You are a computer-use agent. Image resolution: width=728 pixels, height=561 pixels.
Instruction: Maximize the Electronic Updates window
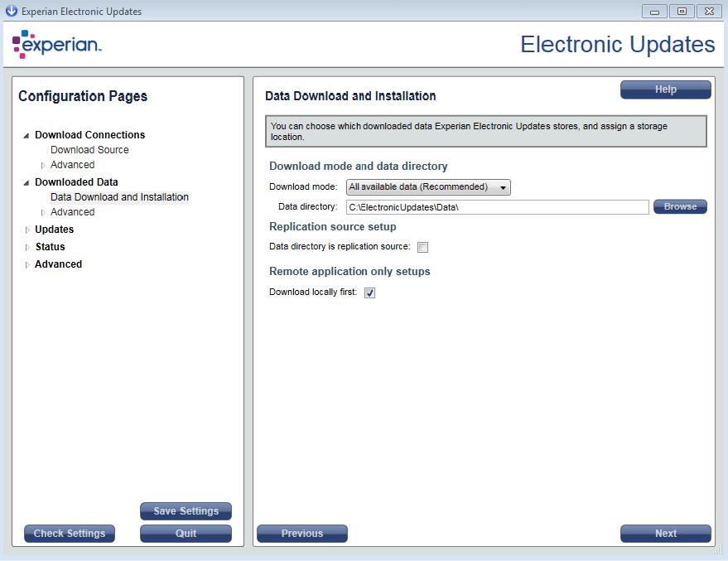682,12
